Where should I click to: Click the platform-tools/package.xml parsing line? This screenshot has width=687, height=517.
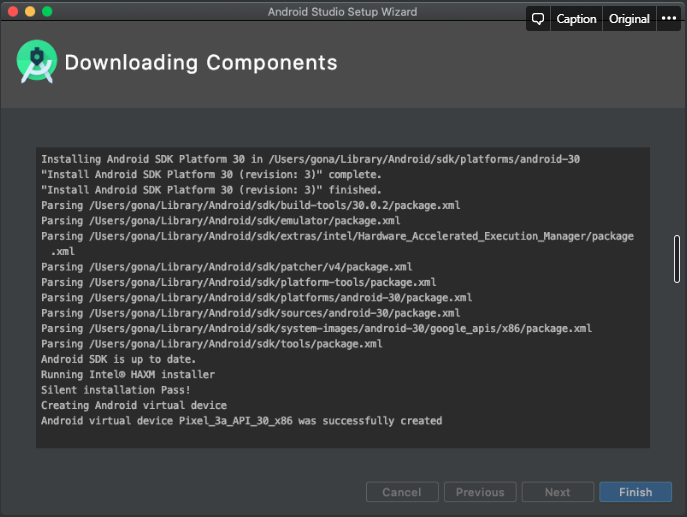point(239,282)
